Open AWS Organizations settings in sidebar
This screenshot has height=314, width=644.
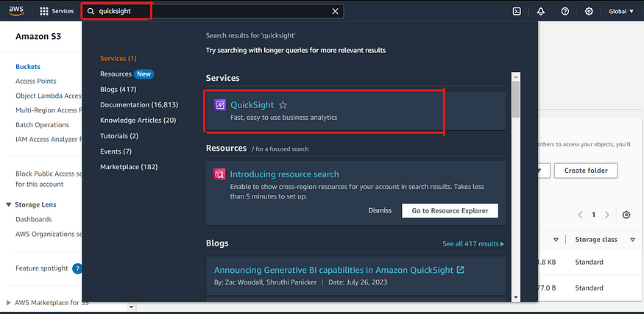[49, 234]
